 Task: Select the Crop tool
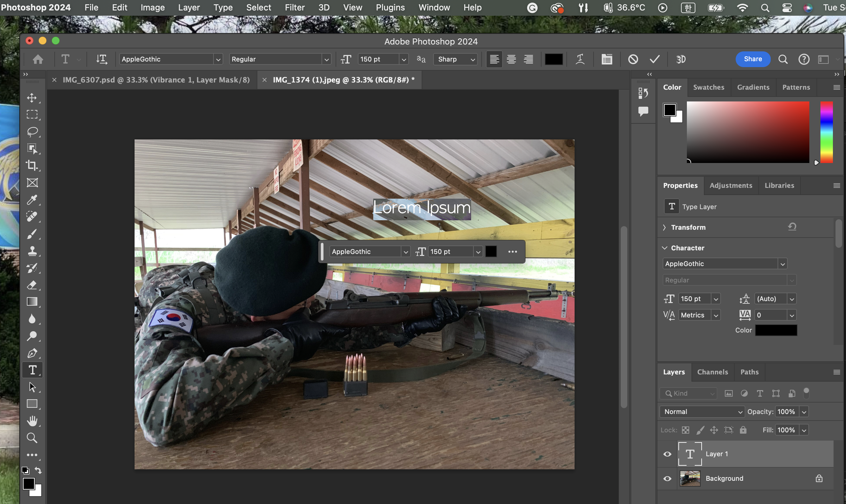pyautogui.click(x=32, y=165)
